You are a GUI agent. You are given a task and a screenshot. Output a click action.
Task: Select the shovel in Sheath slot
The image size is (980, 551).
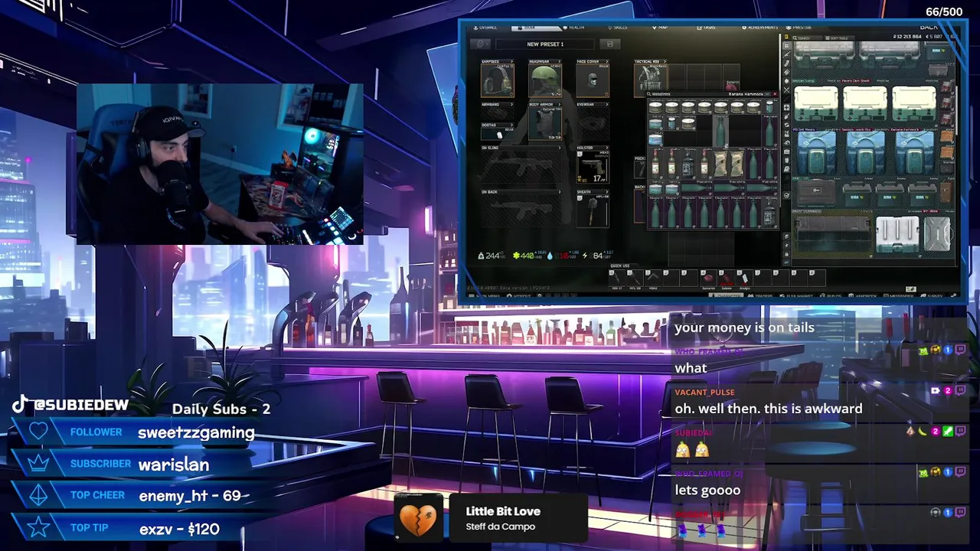tap(593, 211)
